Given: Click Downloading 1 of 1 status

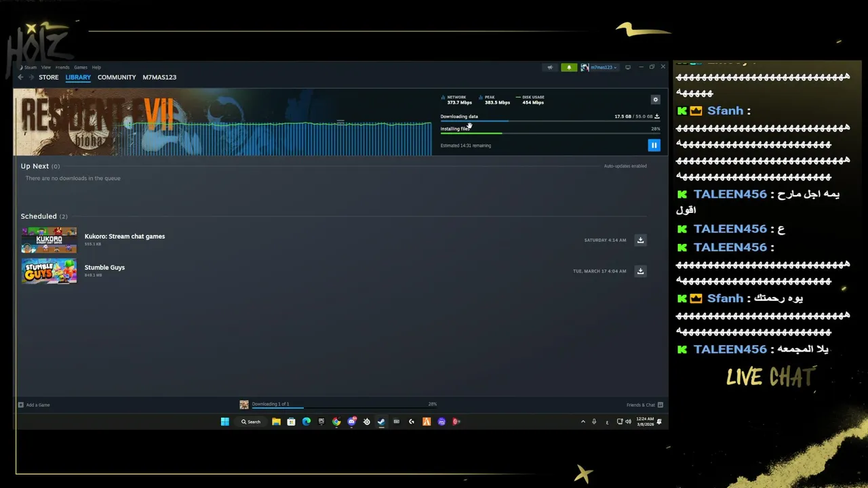Looking at the screenshot, I should coord(271,404).
